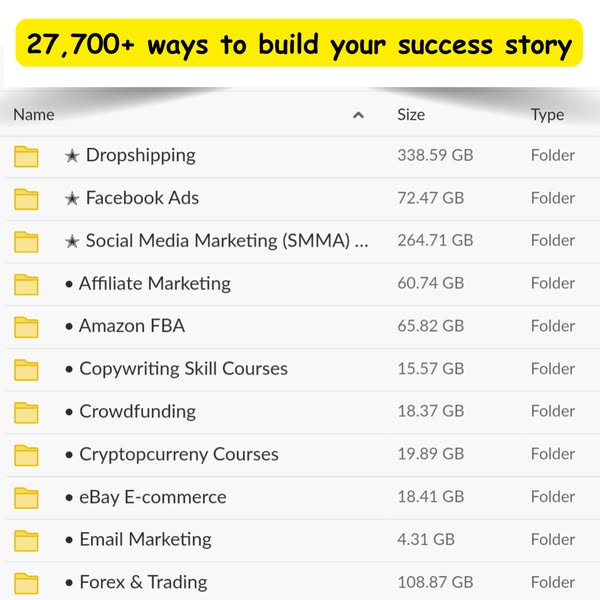The height and width of the screenshot is (600, 600).
Task: Click the Amazon FBA folder icon
Action: [26, 327]
